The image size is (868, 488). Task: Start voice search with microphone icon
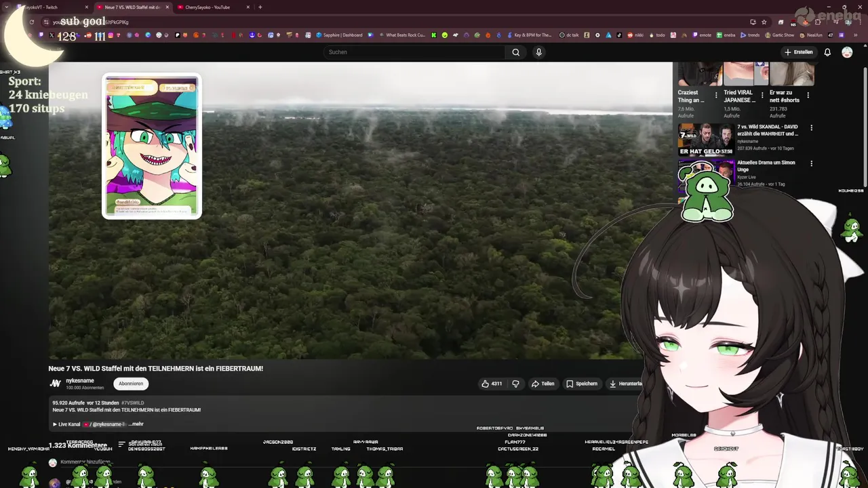coord(539,52)
